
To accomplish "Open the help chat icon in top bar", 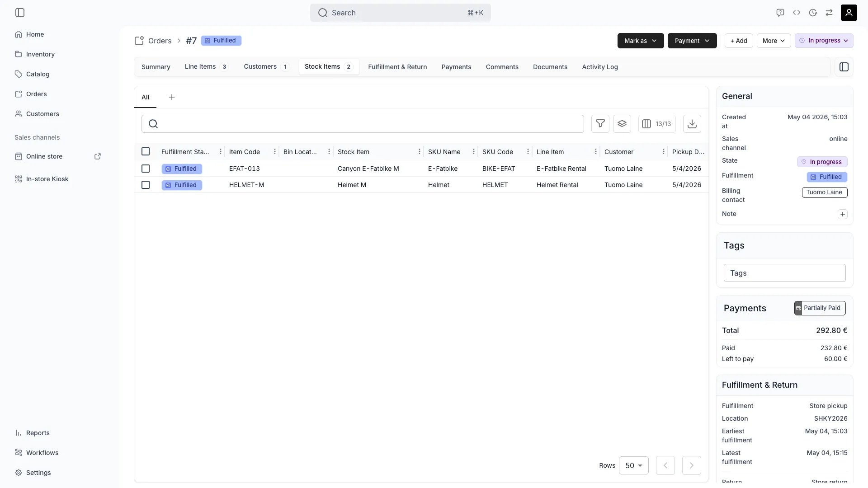I will click(780, 13).
